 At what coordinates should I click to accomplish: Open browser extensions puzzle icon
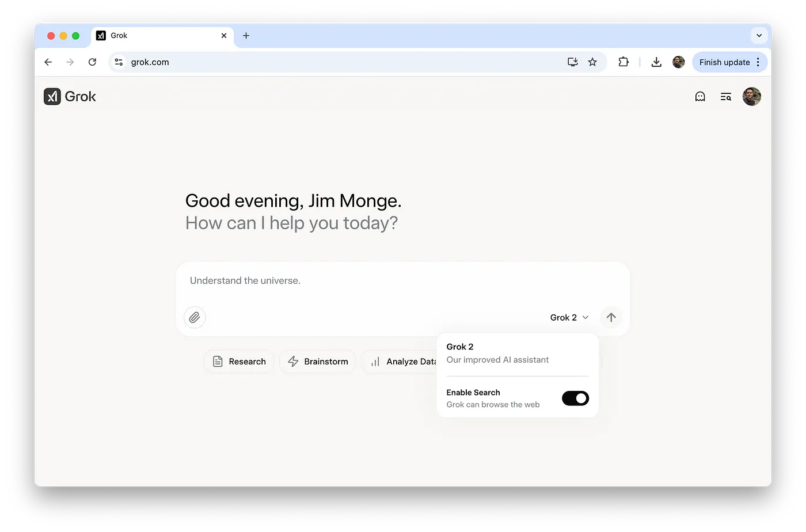623,62
